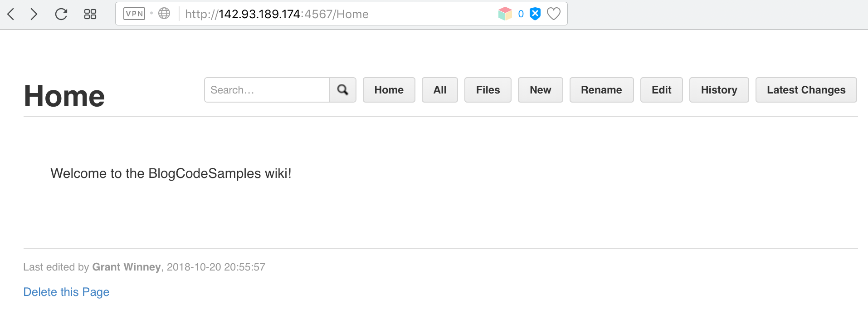Click the browser back arrow
Viewport: 868px width, 315px height.
(11, 14)
